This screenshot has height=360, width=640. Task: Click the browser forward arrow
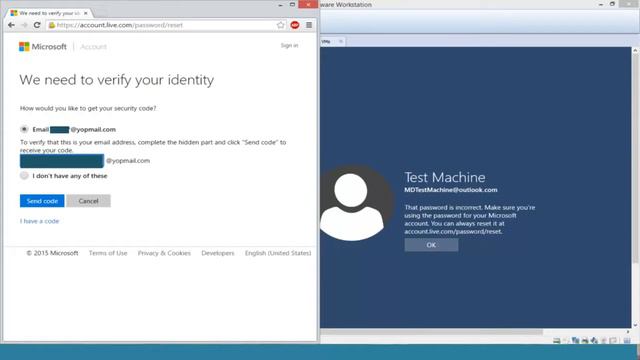[x=24, y=25]
